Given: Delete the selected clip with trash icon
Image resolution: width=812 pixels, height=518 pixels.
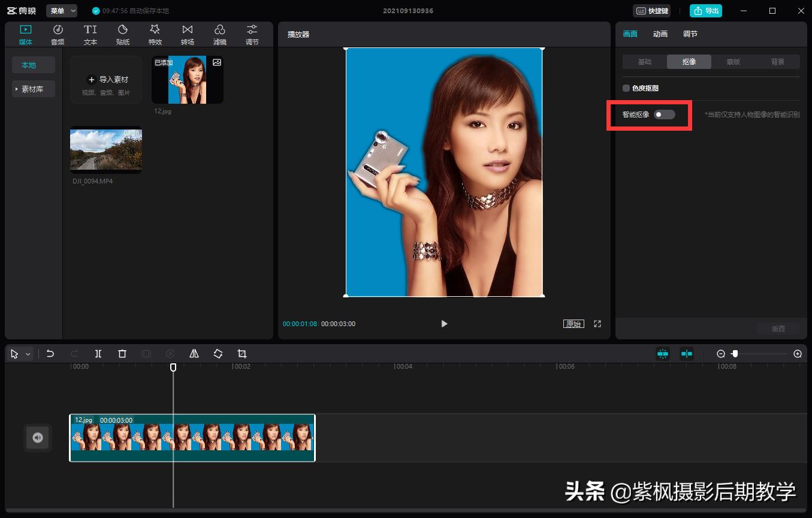Looking at the screenshot, I should 122,354.
